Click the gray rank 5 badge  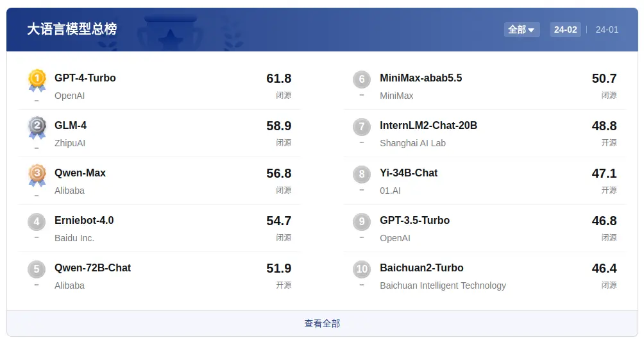coord(37,269)
